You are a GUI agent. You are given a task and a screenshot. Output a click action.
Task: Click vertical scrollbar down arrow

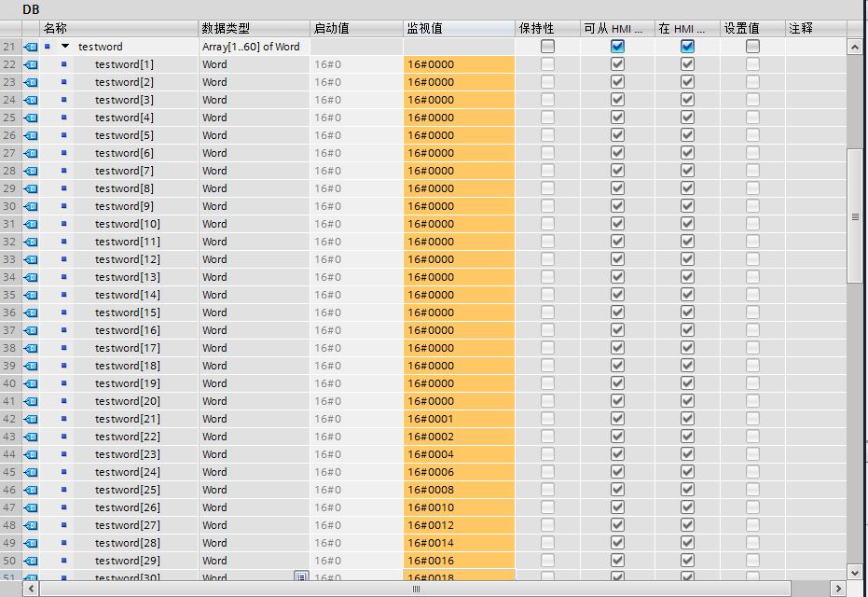click(855, 573)
